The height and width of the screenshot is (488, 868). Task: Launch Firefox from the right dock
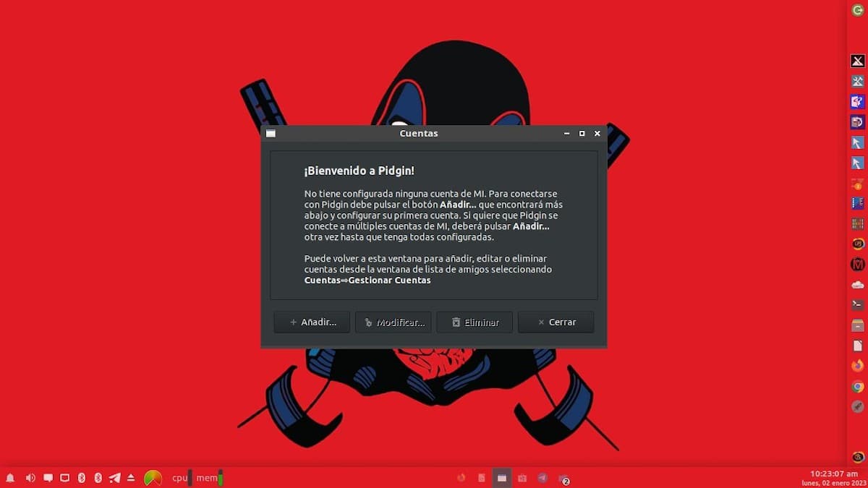pos(858,366)
